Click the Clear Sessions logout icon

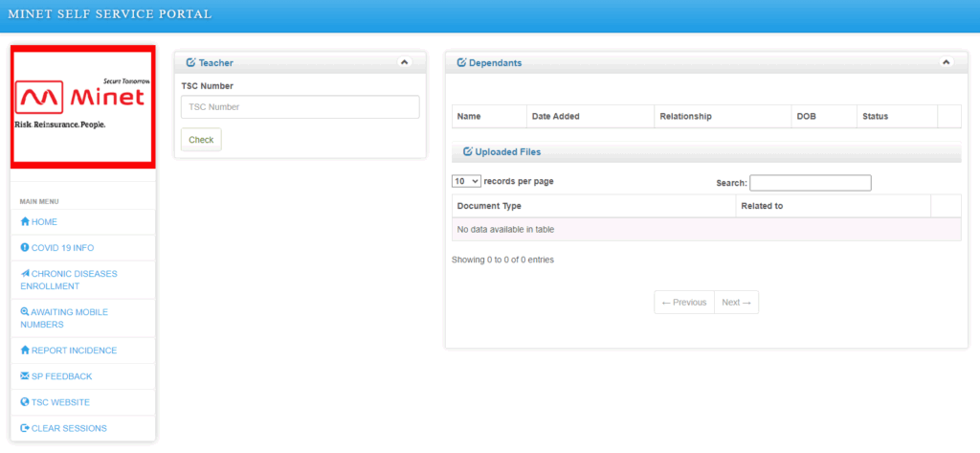(x=25, y=428)
